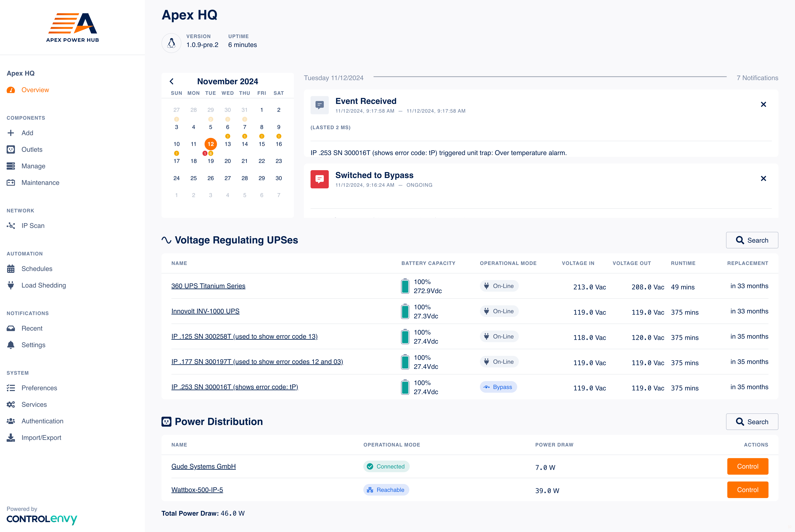
Task: Go to previous month in calendar
Action: [x=172, y=81]
